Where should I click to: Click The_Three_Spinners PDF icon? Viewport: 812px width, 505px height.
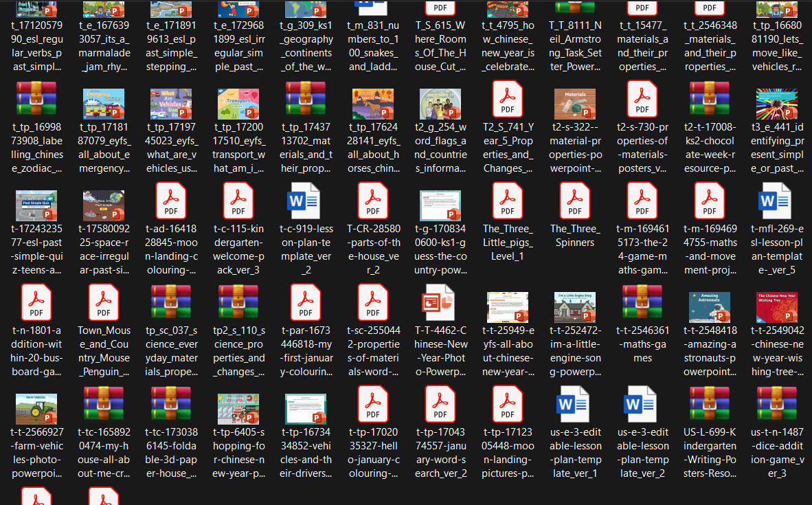coord(575,203)
